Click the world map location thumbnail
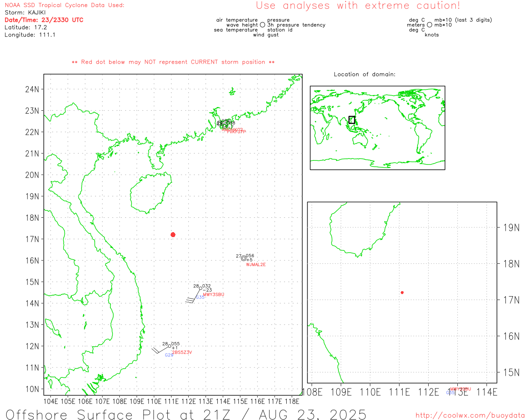 coord(377,128)
